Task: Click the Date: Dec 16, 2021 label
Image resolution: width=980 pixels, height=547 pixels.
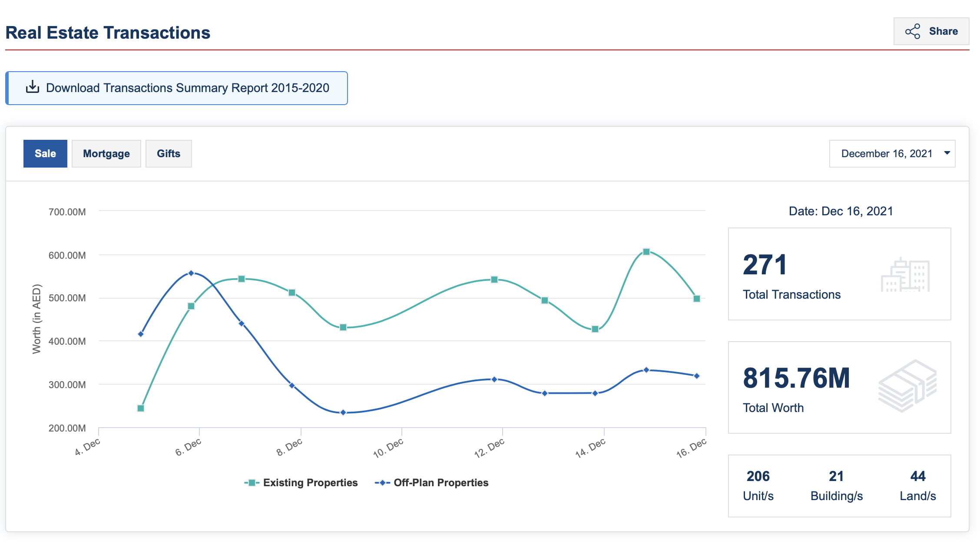Action: pyautogui.click(x=841, y=211)
